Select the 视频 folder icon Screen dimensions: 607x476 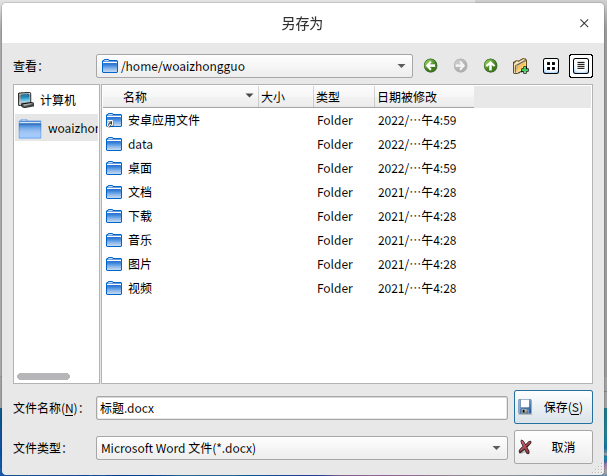pos(114,288)
